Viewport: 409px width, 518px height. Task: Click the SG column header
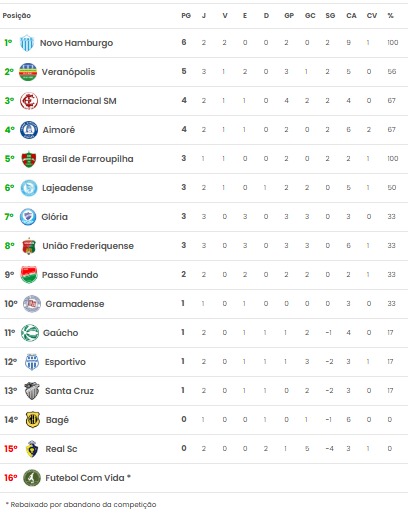(330, 15)
